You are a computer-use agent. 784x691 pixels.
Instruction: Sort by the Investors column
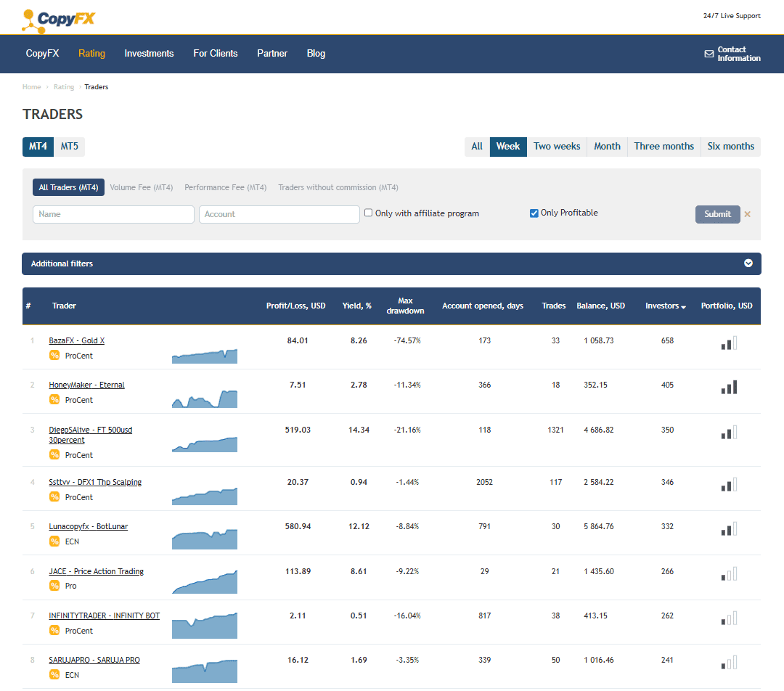click(666, 306)
